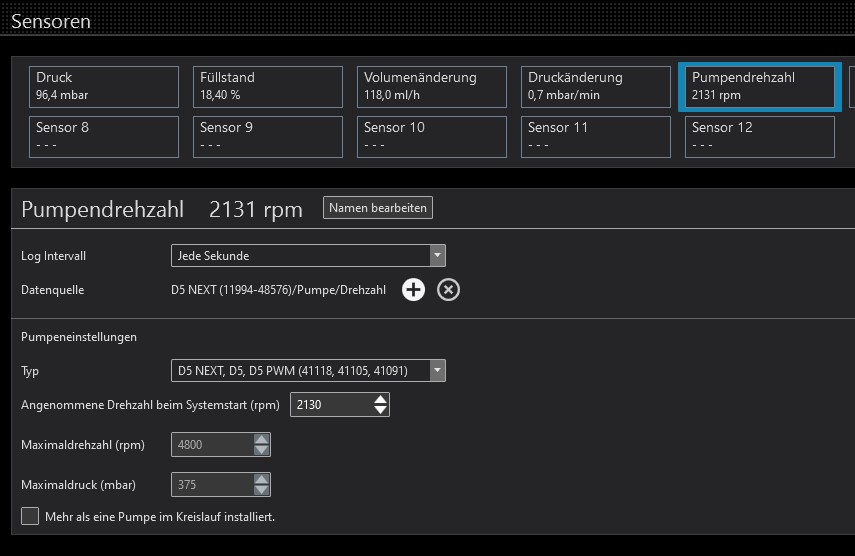Increase Maximaldrehzahl with its up arrow

pos(261,439)
